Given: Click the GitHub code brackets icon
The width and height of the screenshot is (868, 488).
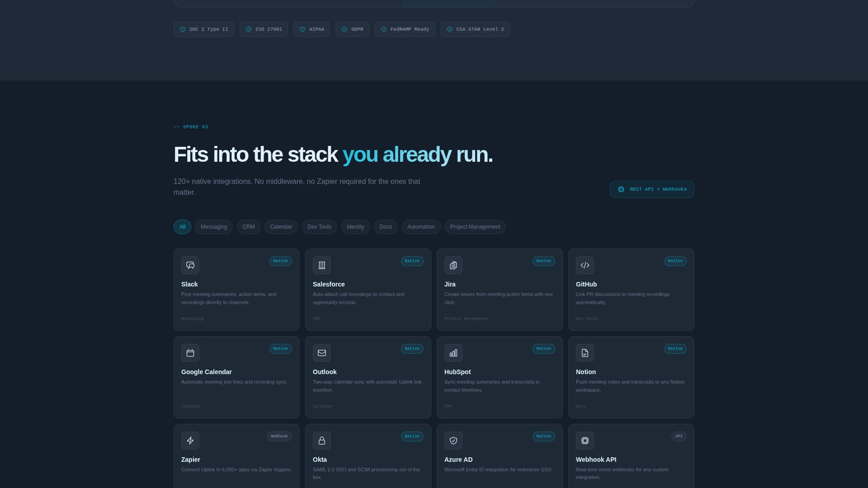Looking at the screenshot, I should (x=585, y=265).
